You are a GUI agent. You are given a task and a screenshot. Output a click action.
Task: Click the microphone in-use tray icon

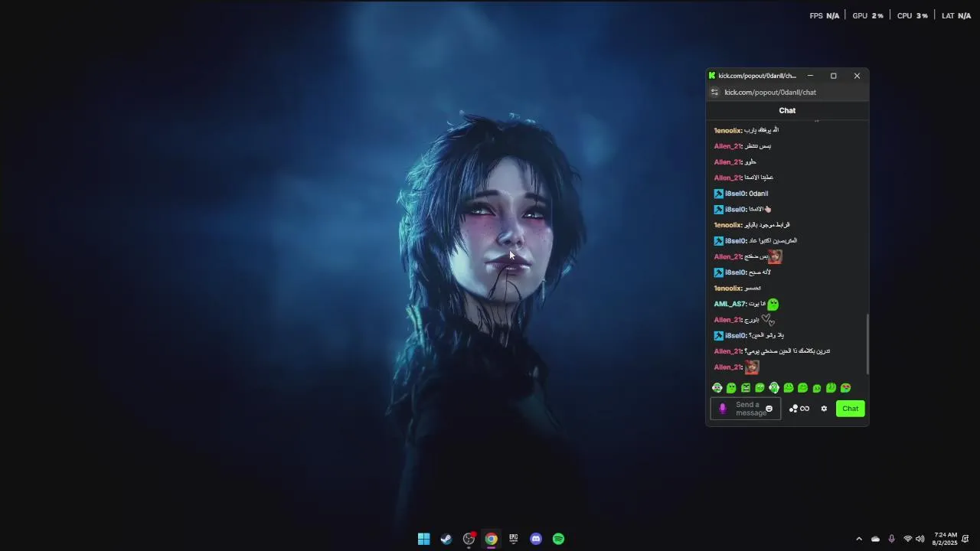891,539
